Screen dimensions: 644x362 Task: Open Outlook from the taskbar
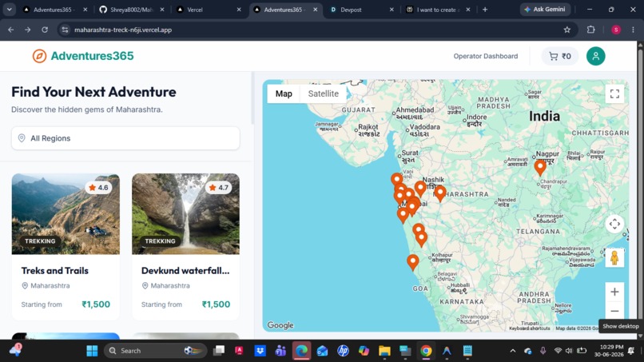pyautogui.click(x=323, y=351)
